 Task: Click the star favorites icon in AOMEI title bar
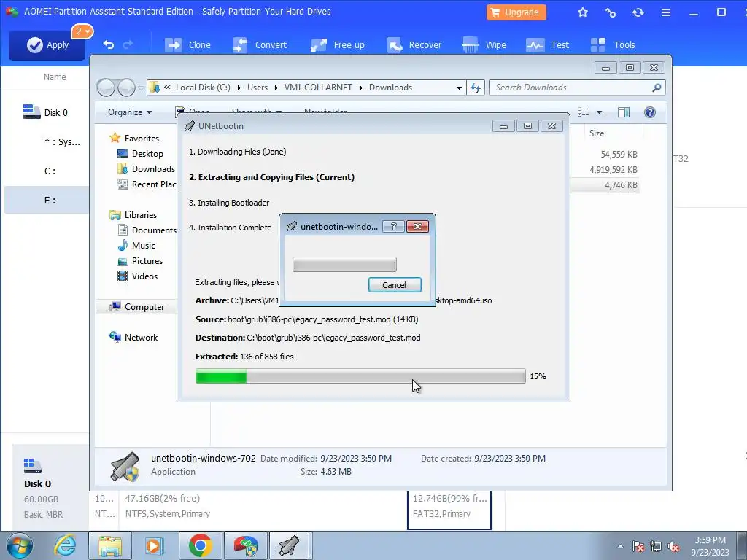583,12
